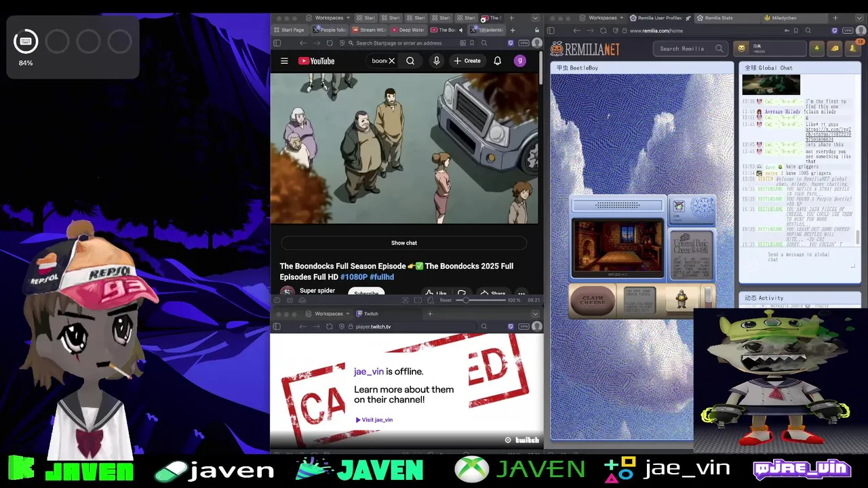The height and width of the screenshot is (488, 868).
Task: Open the #1080P hashtag link
Action: pos(354,277)
